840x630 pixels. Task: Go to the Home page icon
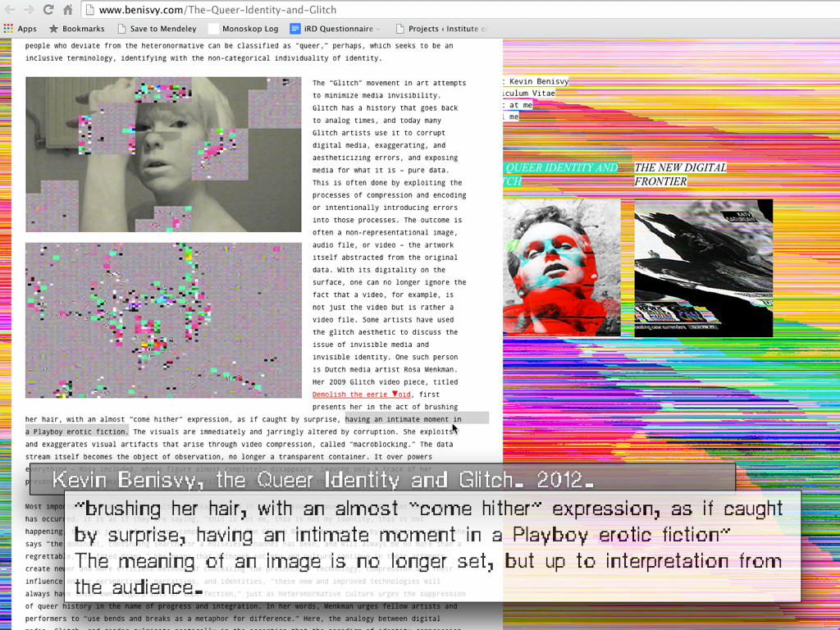point(67,10)
